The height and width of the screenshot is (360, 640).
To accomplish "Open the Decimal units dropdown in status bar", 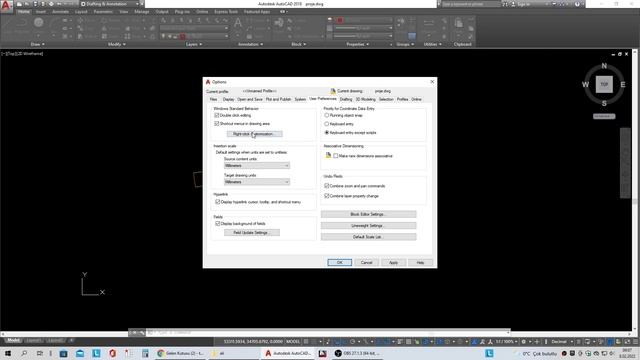I will [562, 342].
